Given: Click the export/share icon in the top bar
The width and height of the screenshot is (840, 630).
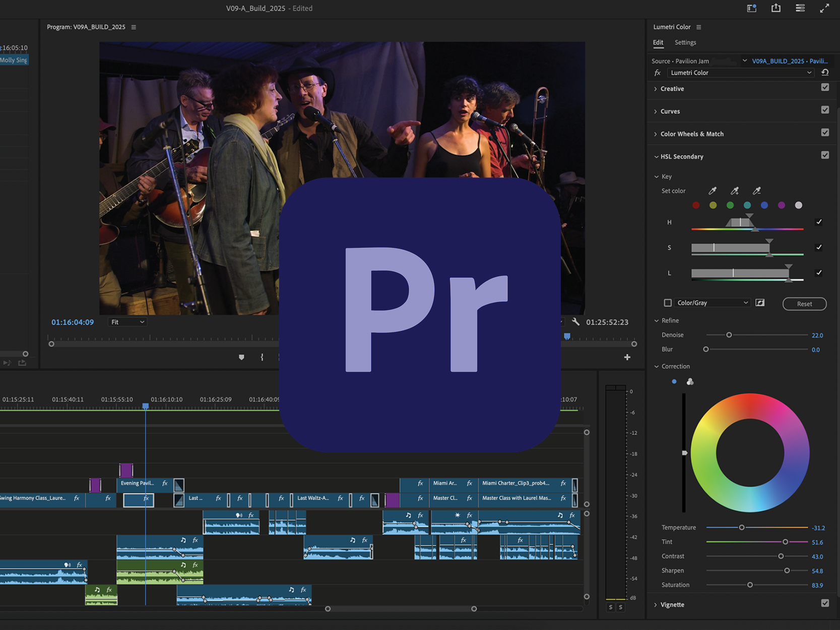Looking at the screenshot, I should click(x=776, y=8).
